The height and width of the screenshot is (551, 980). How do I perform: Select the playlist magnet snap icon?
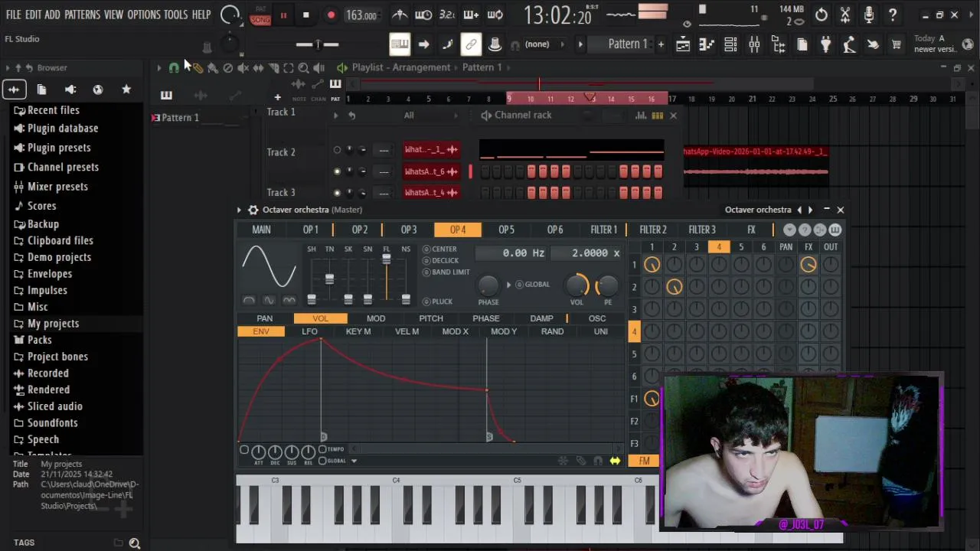tap(174, 67)
